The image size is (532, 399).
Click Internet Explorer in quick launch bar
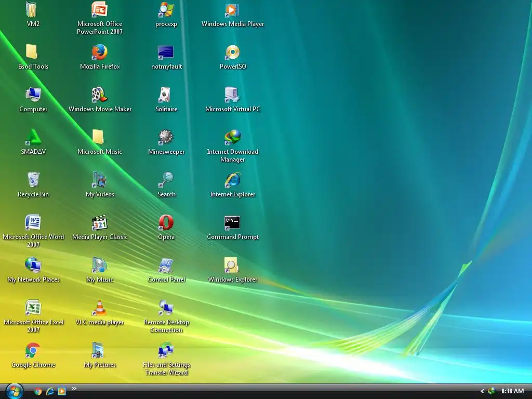coord(50,392)
